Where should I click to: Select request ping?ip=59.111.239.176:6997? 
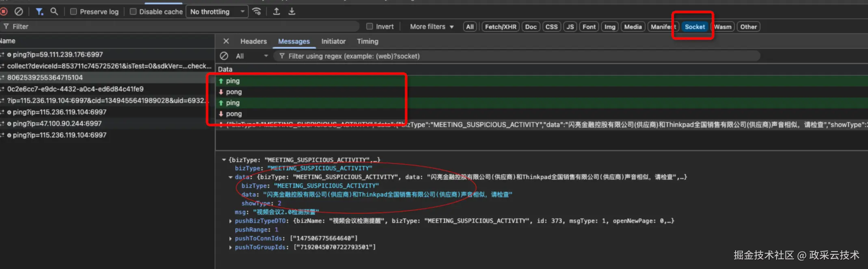(x=107, y=54)
